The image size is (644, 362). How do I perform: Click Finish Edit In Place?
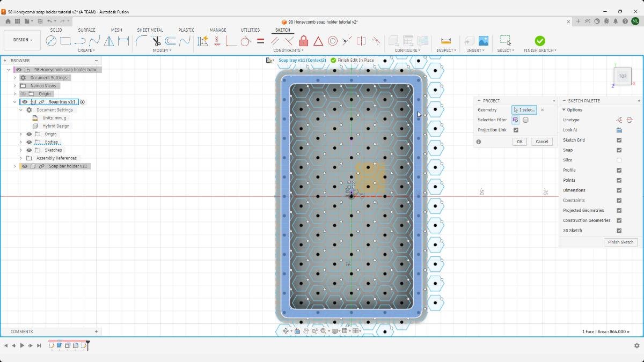pos(352,60)
